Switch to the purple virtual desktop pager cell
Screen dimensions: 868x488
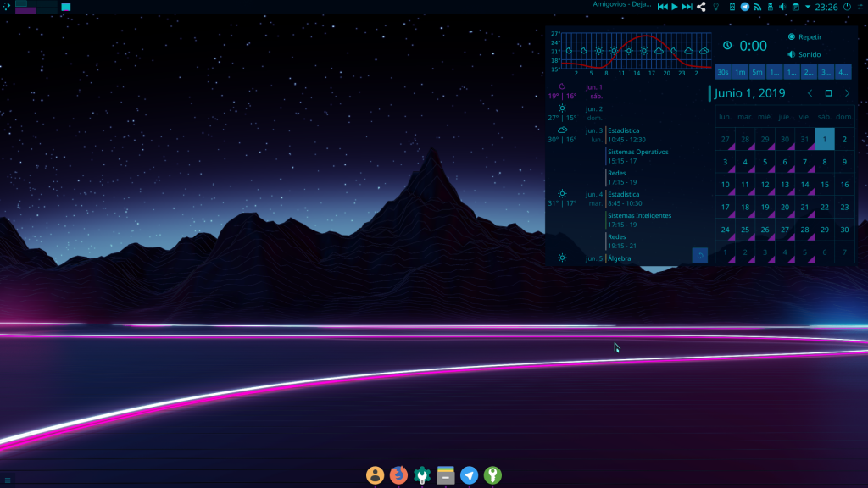(x=25, y=10)
